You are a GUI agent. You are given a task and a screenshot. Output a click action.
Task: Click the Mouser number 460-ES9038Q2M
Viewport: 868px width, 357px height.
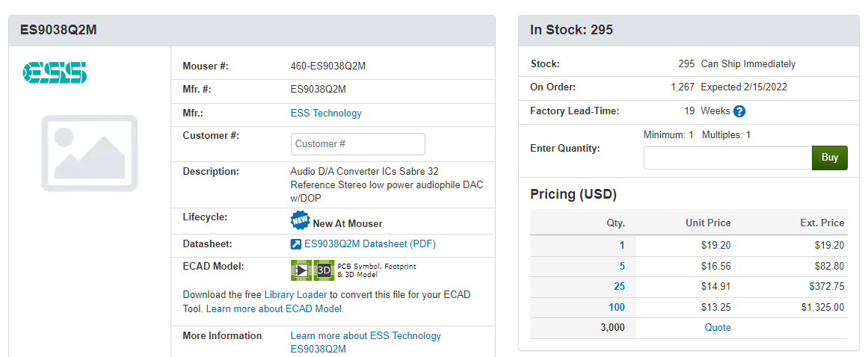coord(328,66)
